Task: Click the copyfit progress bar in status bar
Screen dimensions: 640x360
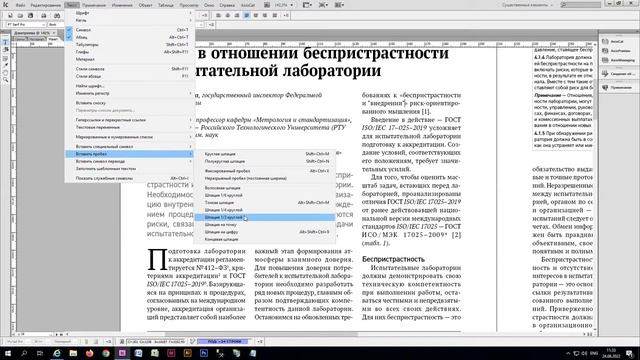Action: (x=222, y=341)
